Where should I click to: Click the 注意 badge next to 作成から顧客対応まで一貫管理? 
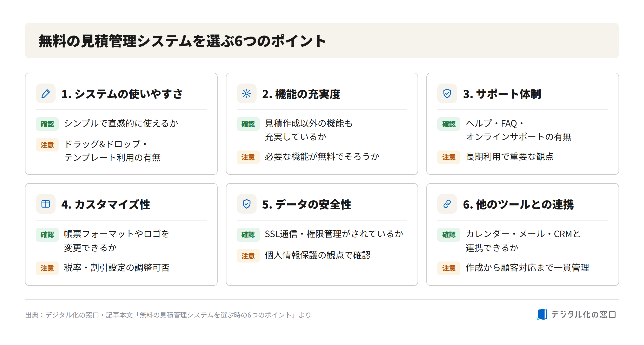(x=449, y=268)
